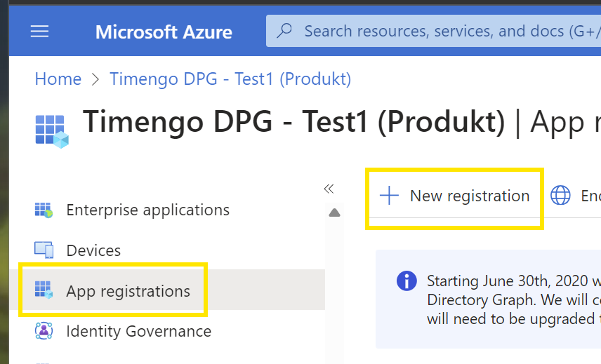Open Enterprise applications menu item
Screen dimensions: 601x364
tap(147, 210)
